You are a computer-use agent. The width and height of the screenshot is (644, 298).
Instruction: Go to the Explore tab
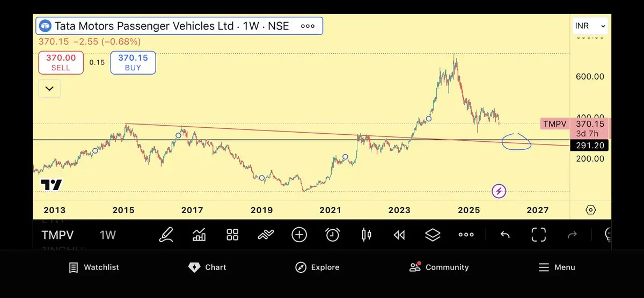317,267
